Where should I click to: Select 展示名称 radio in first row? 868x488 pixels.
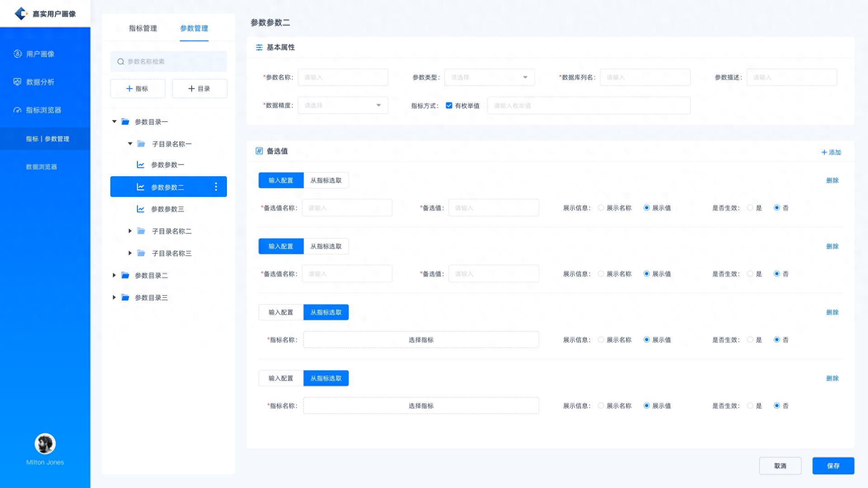[x=601, y=208]
